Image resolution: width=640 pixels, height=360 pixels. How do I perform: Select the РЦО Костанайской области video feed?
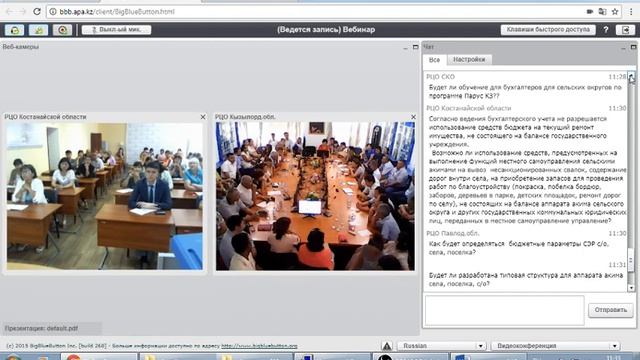coord(104,196)
